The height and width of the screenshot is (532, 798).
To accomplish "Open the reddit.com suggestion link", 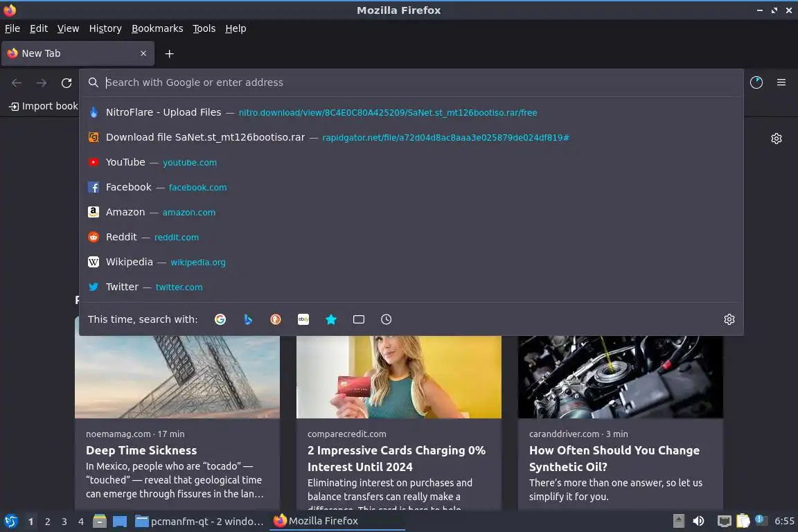I will pos(177,237).
